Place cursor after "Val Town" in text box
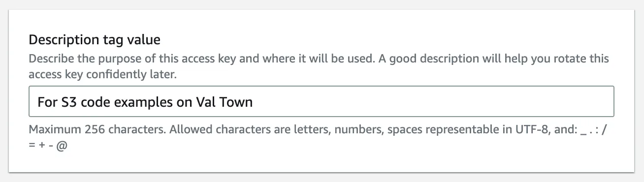The width and height of the screenshot is (644, 182). coord(254,102)
